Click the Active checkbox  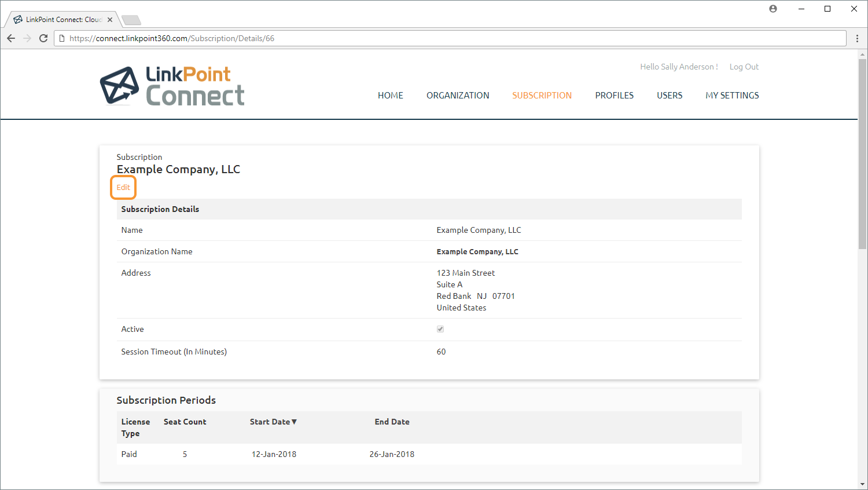pos(440,329)
